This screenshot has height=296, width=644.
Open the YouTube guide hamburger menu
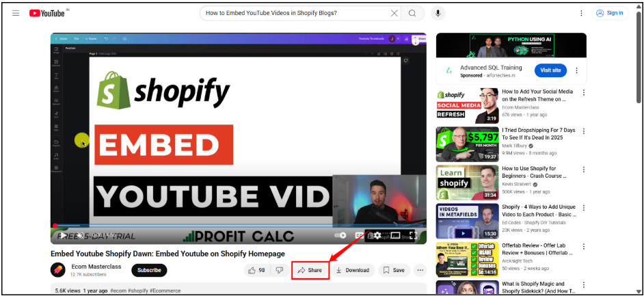click(x=16, y=13)
